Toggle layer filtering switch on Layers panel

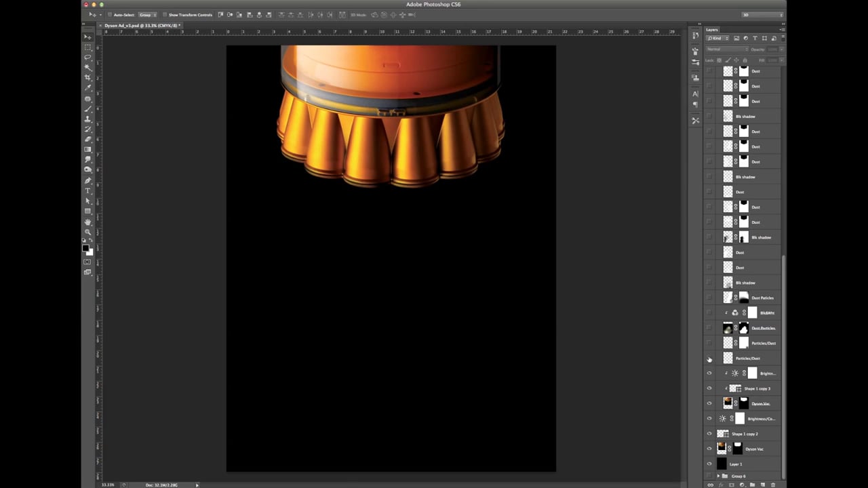tap(782, 38)
